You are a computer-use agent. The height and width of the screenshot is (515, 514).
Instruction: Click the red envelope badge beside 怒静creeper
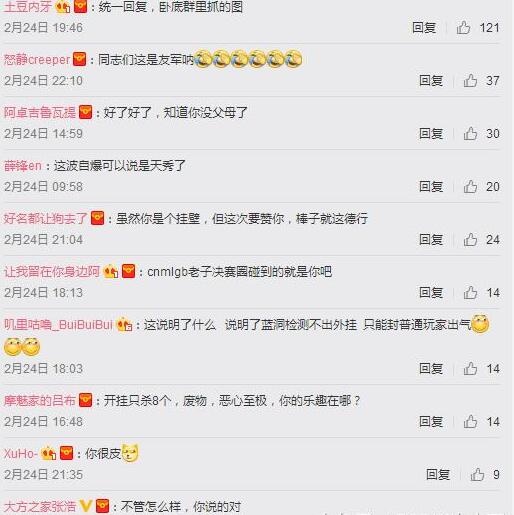pyautogui.click(x=79, y=59)
